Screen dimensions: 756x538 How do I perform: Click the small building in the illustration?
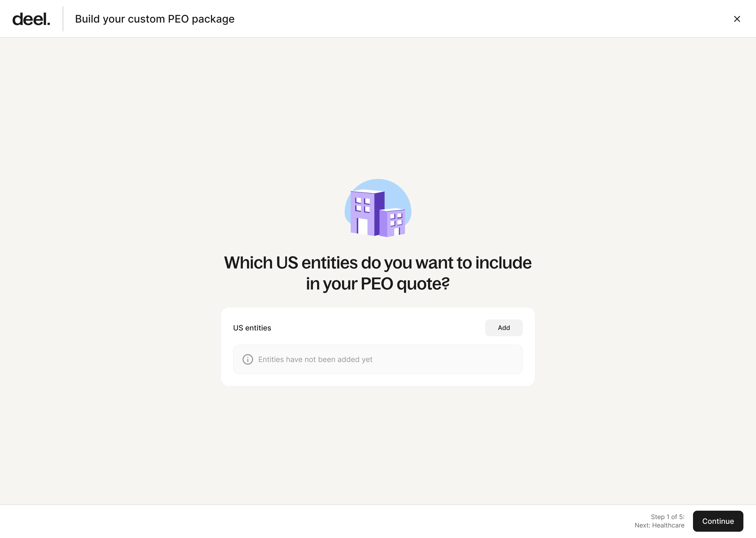point(392,223)
